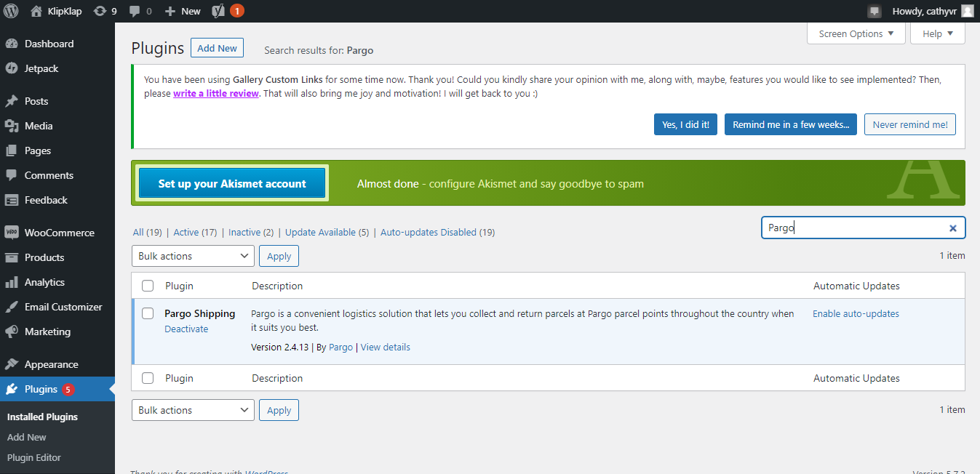The height and width of the screenshot is (474, 980).
Task: Click the Plugins plug icon
Action: pos(12,389)
